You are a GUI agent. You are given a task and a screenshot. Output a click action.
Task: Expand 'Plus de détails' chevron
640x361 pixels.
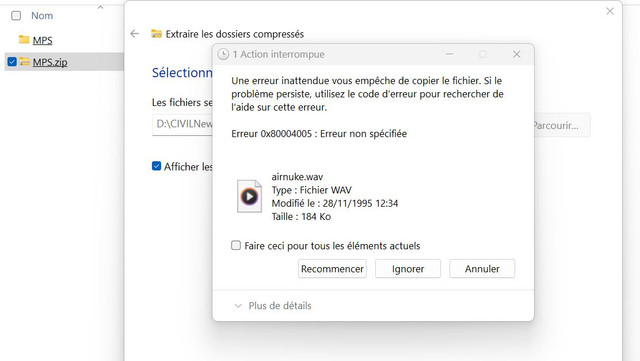coord(238,306)
